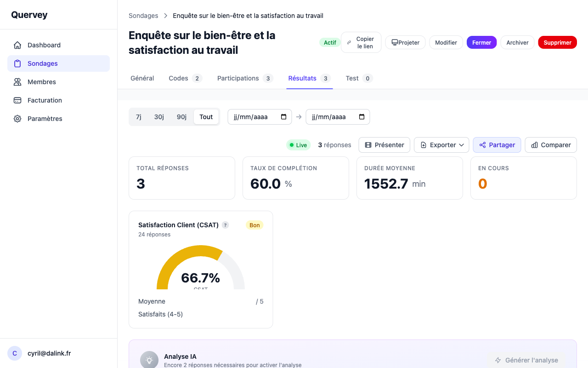
Task: Open the Dashboard via its home icon
Action: tap(17, 45)
